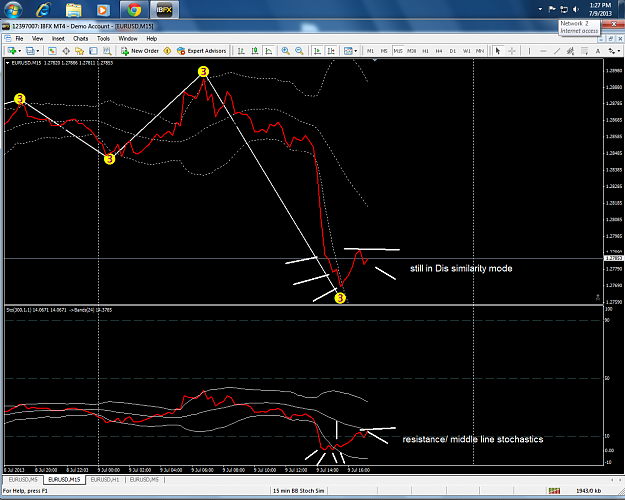Viewport: 625px width, 500px height.
Task: Open the Data Window crosshair-target icon
Action: 66,51
